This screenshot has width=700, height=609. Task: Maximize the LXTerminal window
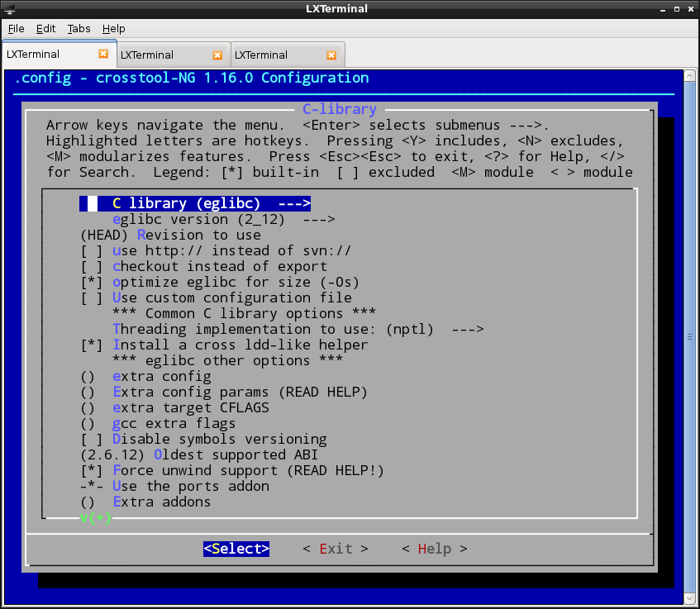click(x=677, y=9)
